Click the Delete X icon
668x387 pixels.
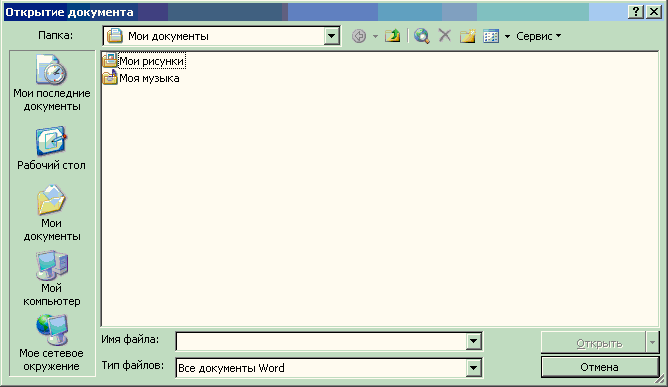[445, 35]
